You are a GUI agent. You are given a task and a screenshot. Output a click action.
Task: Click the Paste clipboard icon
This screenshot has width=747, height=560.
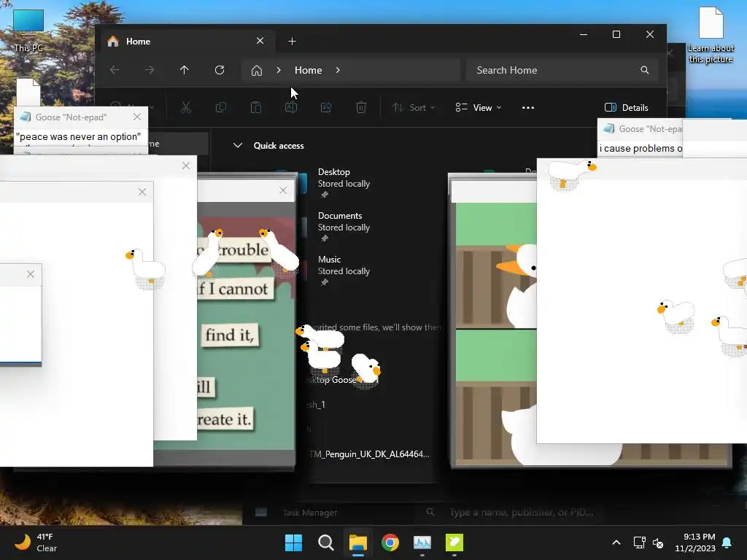[x=256, y=108]
